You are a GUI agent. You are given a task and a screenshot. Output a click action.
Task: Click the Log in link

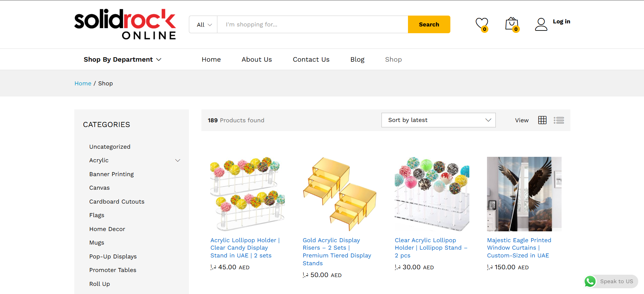(x=561, y=22)
